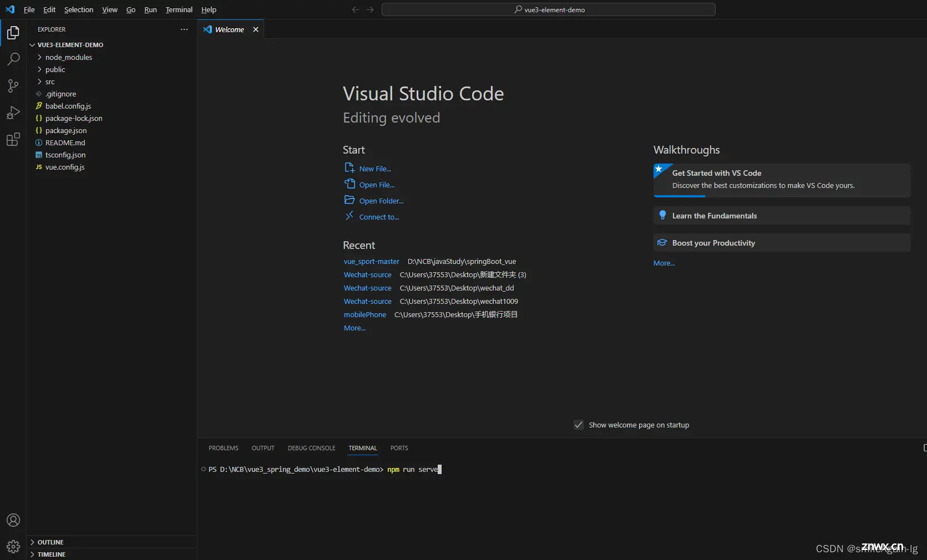Click the Open Folder icon under Start
This screenshot has height=560, width=927.
coord(349,200)
